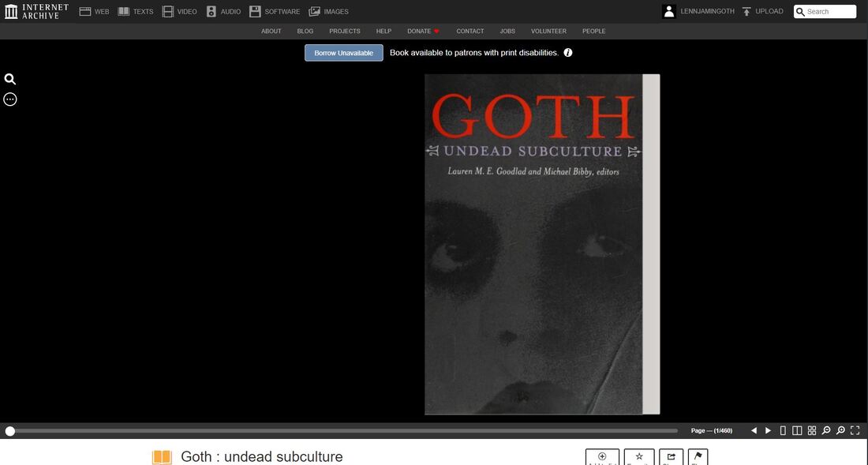The image size is (868, 465).
Task: Open the Blog menu item
Action: (305, 31)
